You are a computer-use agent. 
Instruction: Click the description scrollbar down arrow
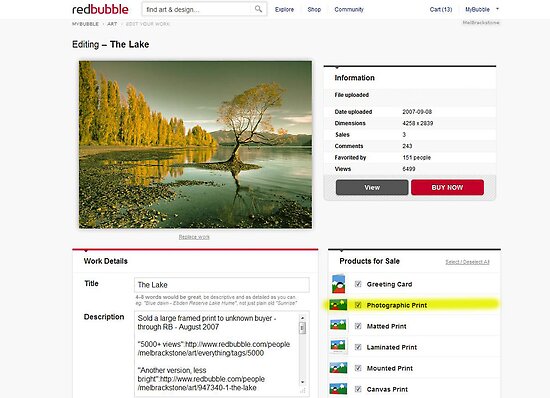[x=302, y=382]
